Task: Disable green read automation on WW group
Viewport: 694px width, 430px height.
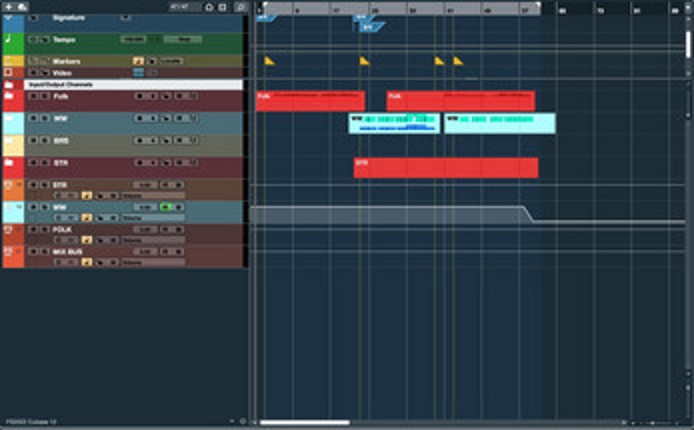Action: coord(166,207)
